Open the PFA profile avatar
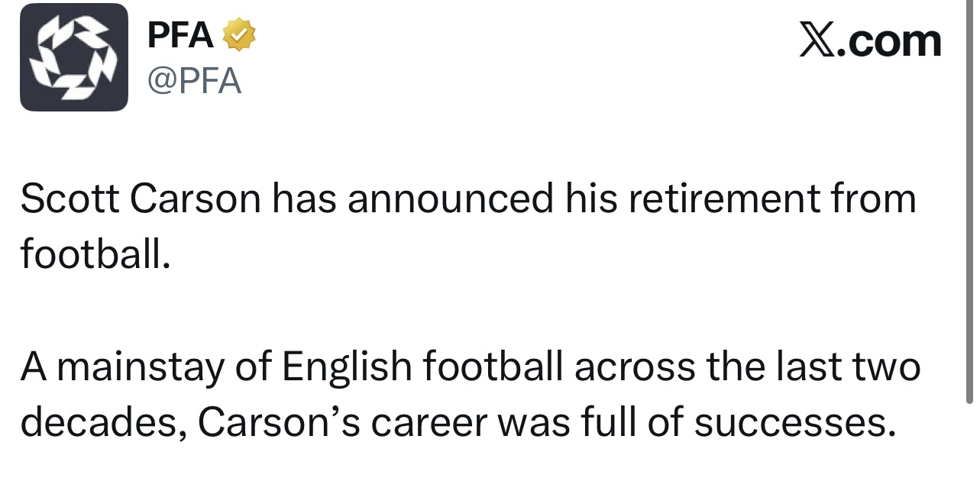The image size is (980, 478). [73, 57]
